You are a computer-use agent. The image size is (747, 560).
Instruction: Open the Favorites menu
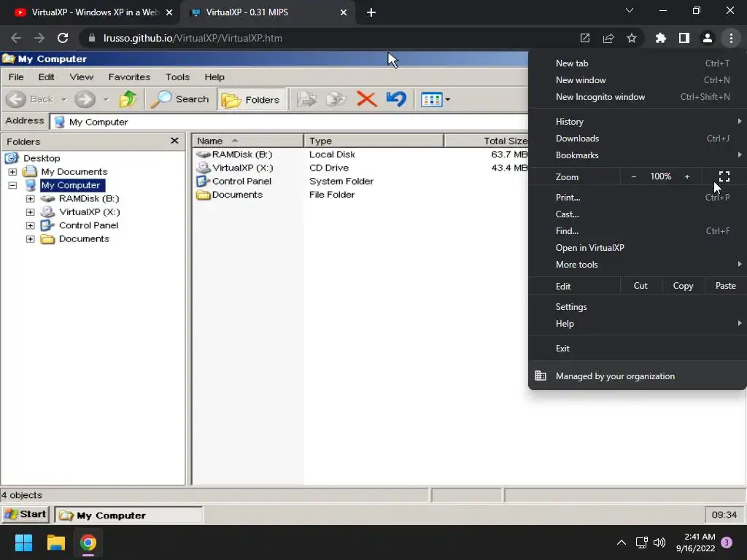(x=129, y=77)
